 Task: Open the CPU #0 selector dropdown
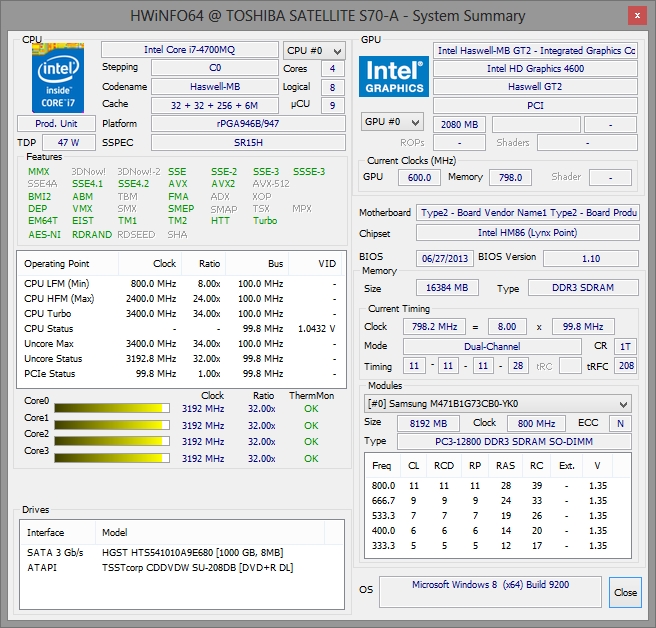click(314, 51)
